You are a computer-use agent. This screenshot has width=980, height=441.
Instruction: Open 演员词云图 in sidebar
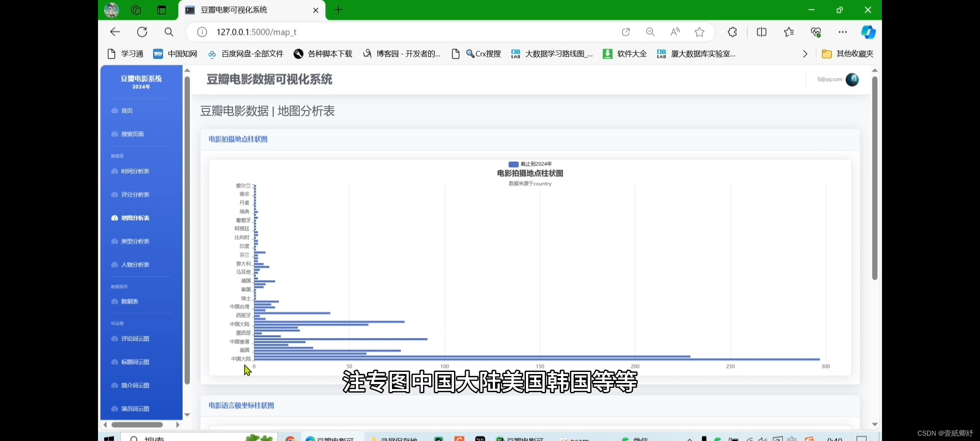coord(130,409)
